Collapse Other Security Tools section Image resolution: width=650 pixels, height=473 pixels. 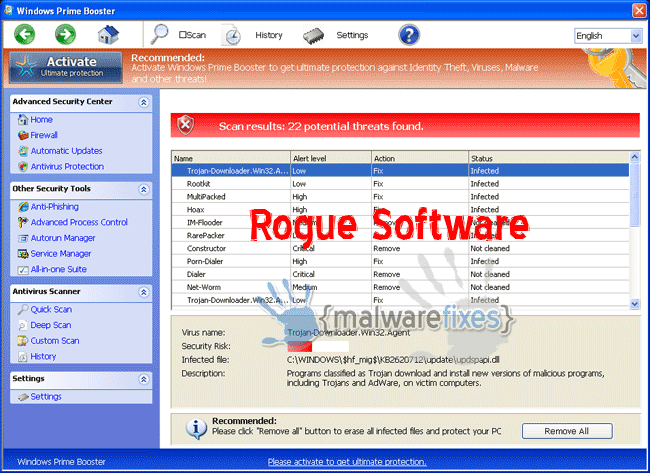[143, 189]
